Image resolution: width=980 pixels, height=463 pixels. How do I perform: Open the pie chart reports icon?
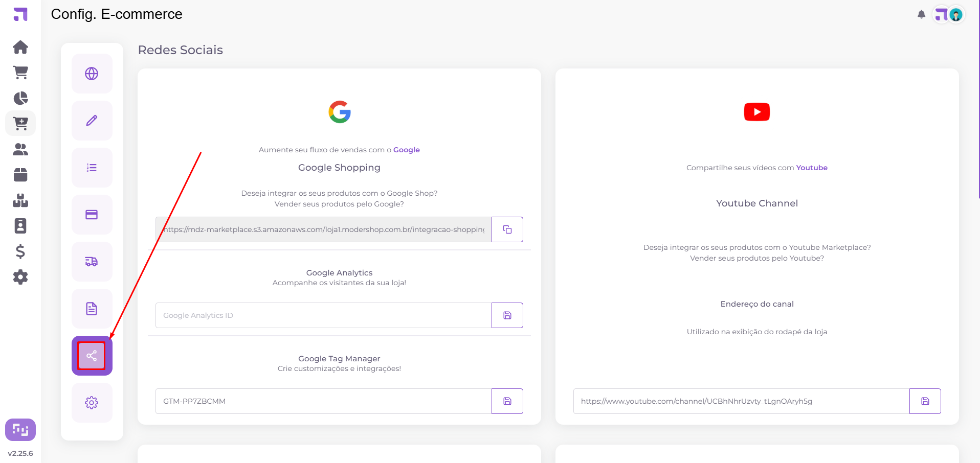tap(20, 98)
